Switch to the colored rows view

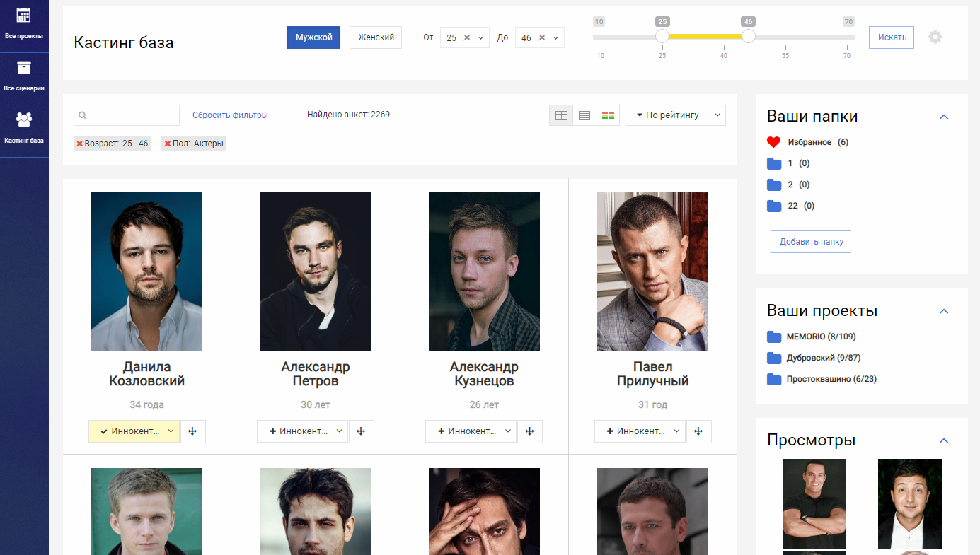click(608, 115)
